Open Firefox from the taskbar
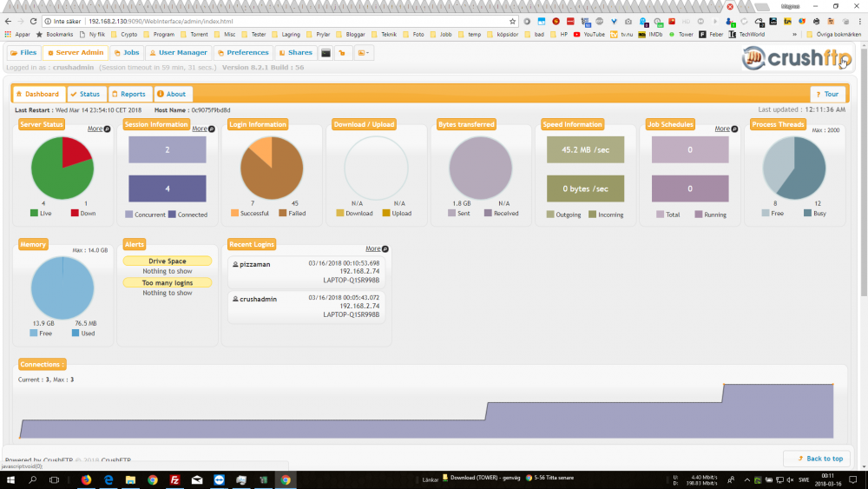 point(86,479)
